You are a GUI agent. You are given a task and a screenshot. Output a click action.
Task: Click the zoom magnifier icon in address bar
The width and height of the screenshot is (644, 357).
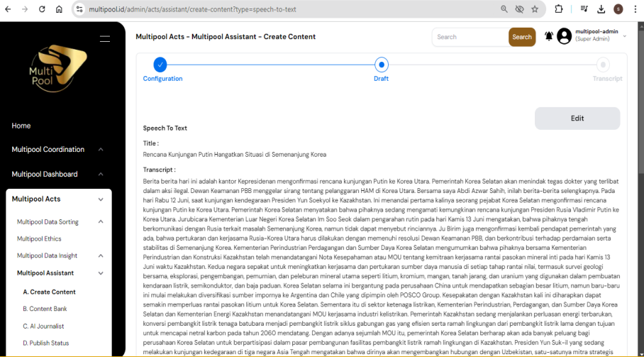pos(504,9)
